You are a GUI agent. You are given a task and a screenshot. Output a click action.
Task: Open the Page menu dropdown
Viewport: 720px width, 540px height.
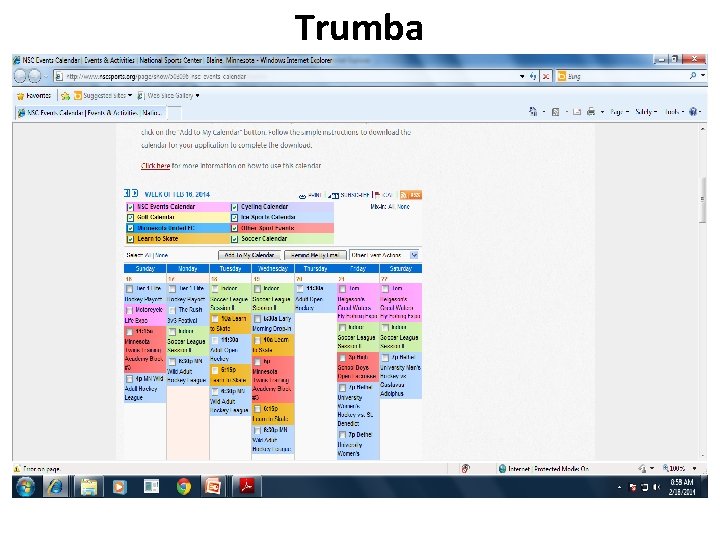(619, 112)
